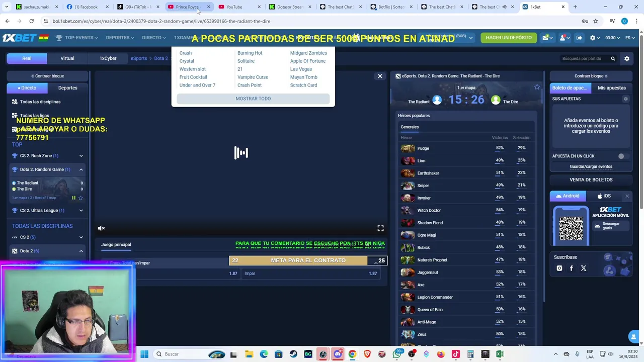Viewport: 644px width, 362px height.
Task: Switch to the Real tab
Action: [27, 58]
